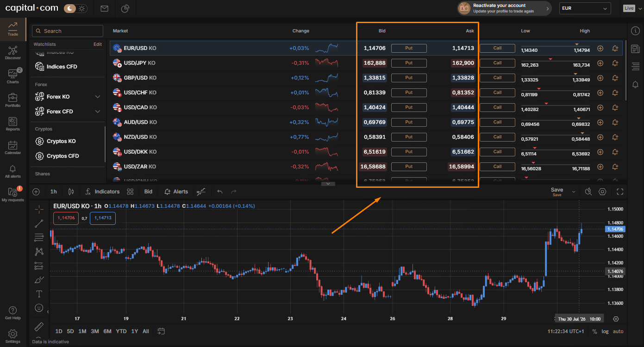
Task: Click the Put button for EUR/USD KO
Action: [409, 48]
